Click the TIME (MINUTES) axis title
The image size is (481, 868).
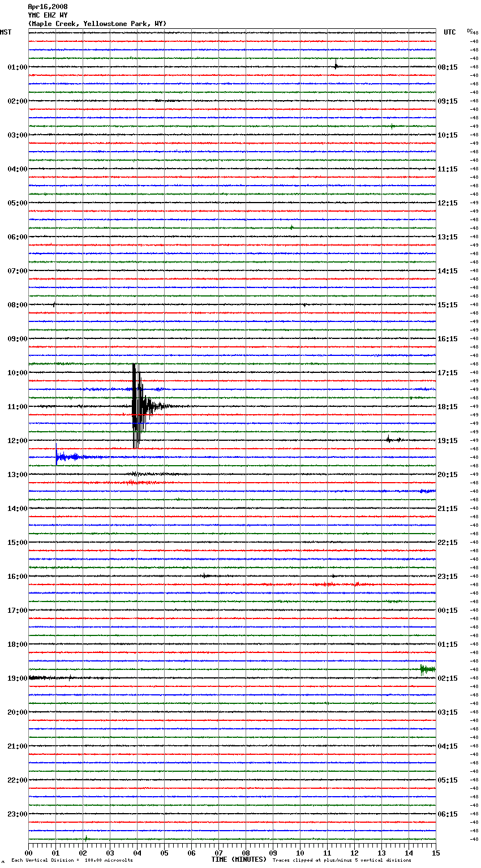[239, 860]
